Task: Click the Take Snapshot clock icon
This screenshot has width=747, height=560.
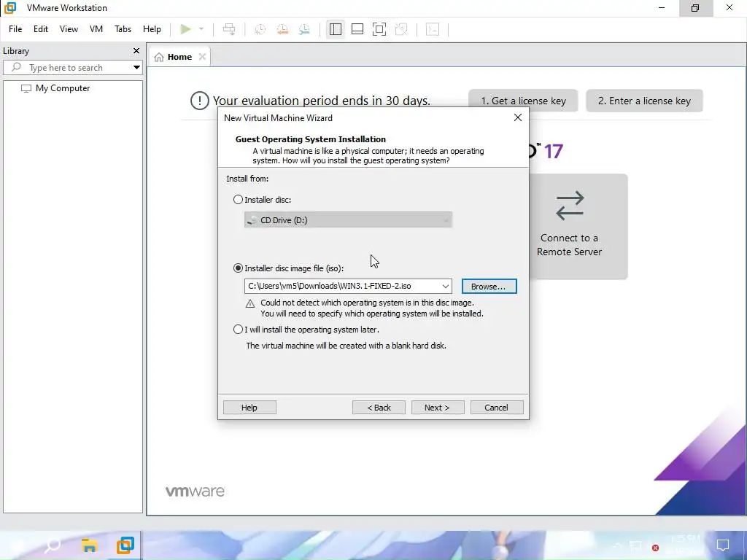Action: click(x=260, y=29)
